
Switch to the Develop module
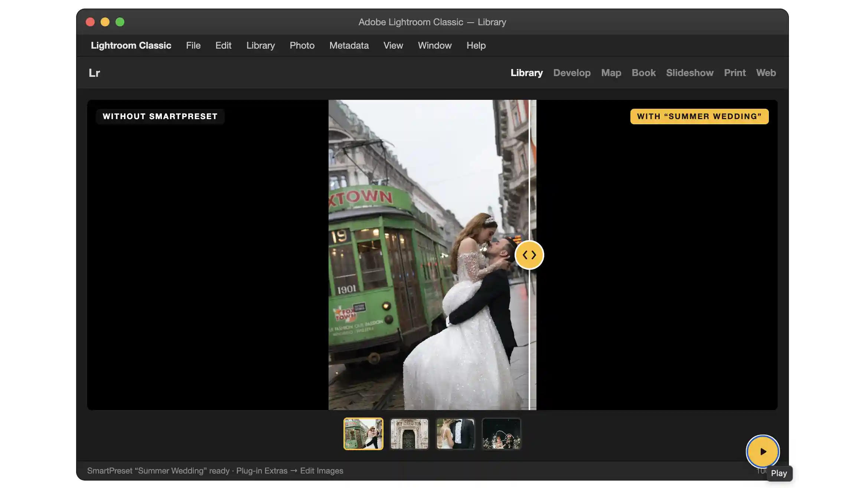pos(571,73)
